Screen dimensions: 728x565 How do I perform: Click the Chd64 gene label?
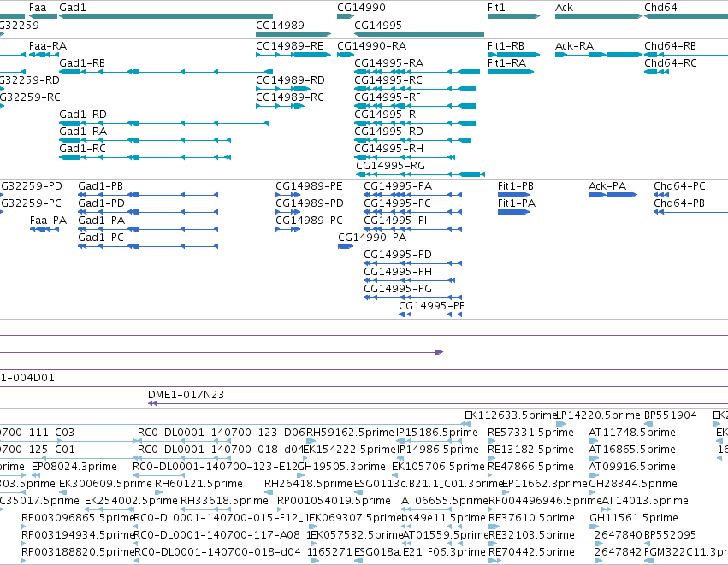[x=660, y=8]
